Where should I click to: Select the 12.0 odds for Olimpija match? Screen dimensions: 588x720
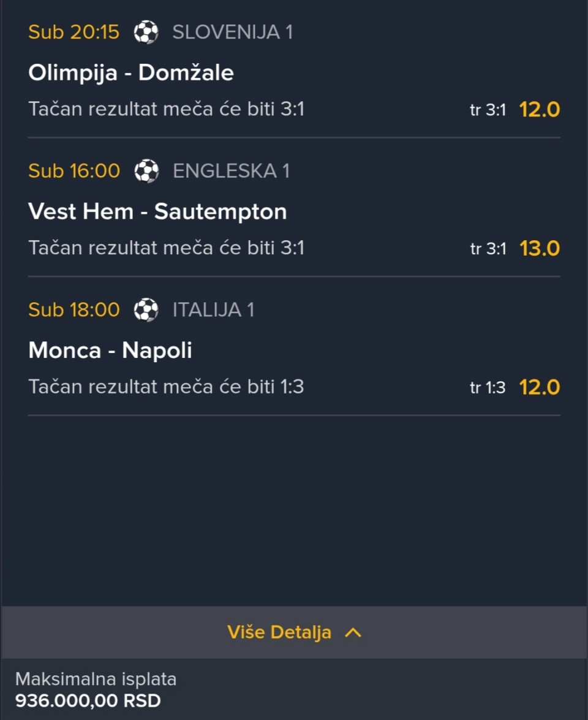click(540, 110)
